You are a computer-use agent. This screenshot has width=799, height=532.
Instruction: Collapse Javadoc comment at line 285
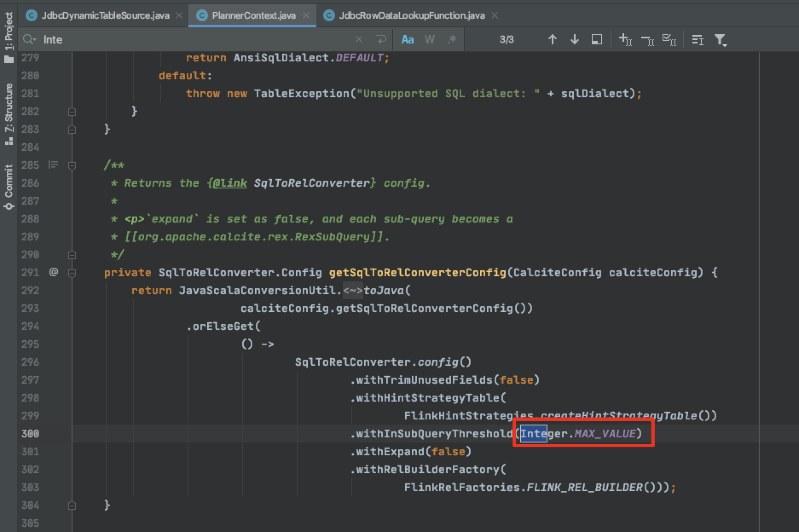[x=72, y=165]
